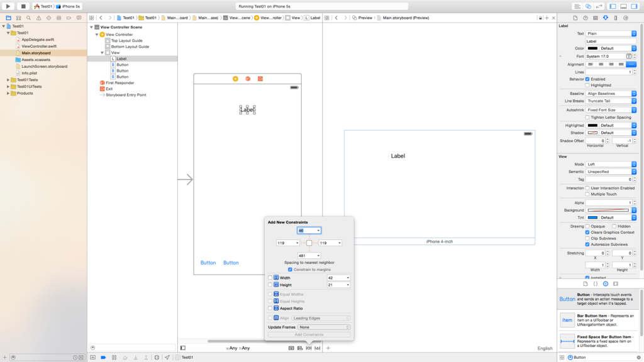Select AppDelegate.swift file
The image size is (644, 362).
coord(37,40)
